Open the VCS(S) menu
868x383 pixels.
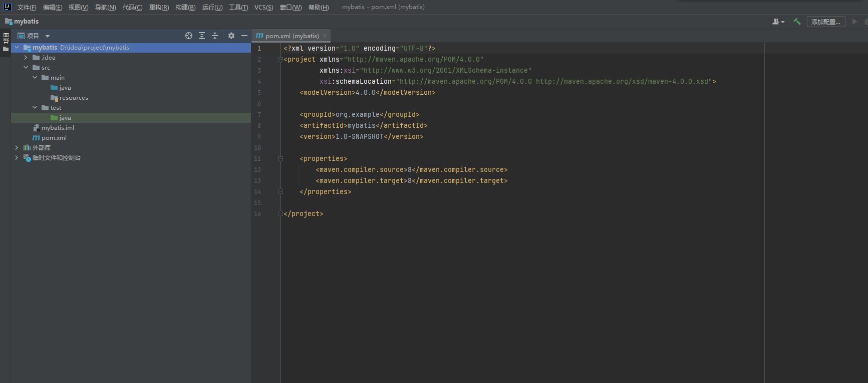[x=263, y=7]
